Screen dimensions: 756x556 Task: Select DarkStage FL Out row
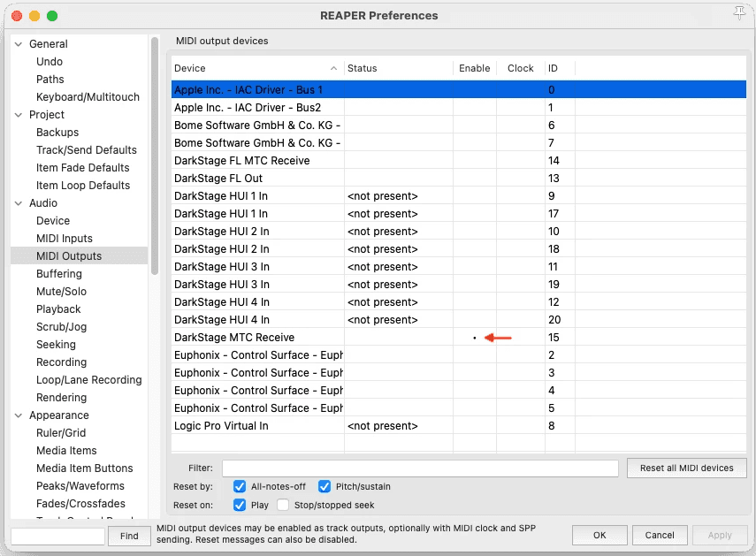pos(459,179)
